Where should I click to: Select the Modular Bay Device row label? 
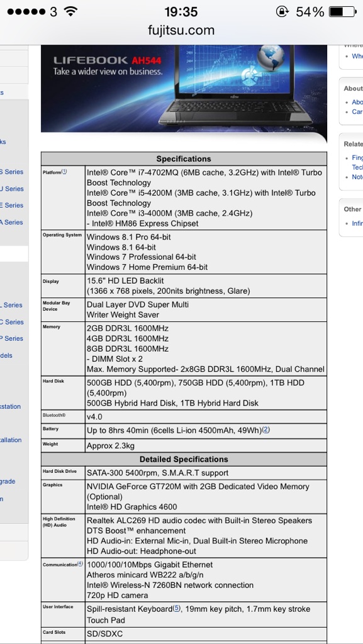click(56, 306)
